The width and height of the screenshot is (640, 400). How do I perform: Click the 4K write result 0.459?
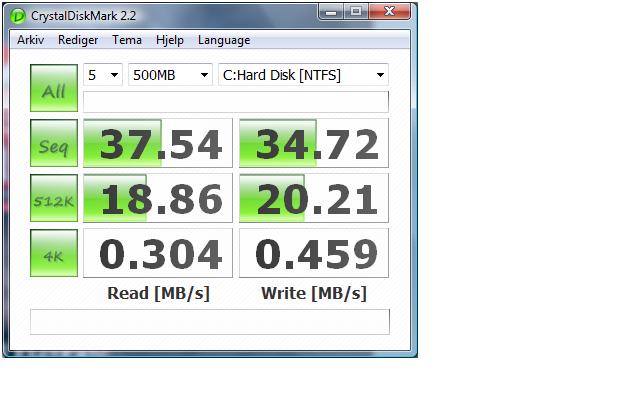coord(314,253)
